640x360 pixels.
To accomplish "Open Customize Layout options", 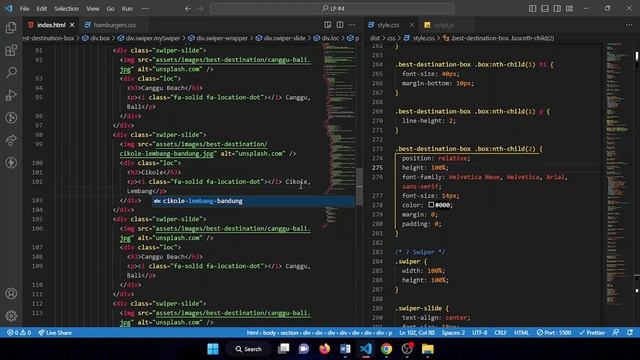I will [569, 8].
